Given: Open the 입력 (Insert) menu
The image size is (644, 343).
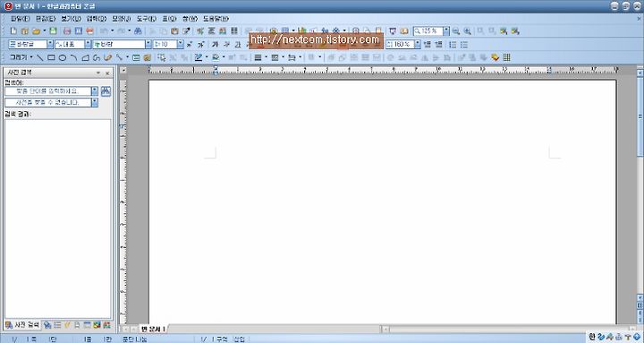Looking at the screenshot, I should click(97, 19).
